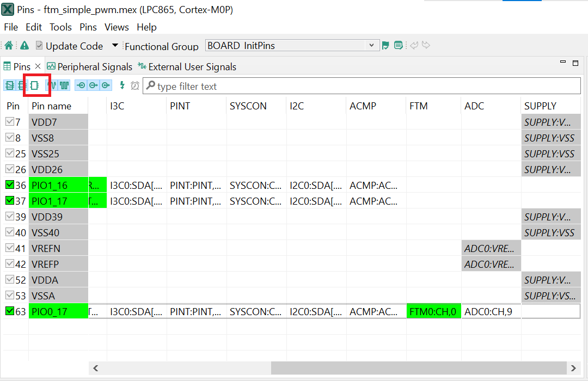Uncheck the checkbox for pin 36 PIO1_16

point(10,185)
